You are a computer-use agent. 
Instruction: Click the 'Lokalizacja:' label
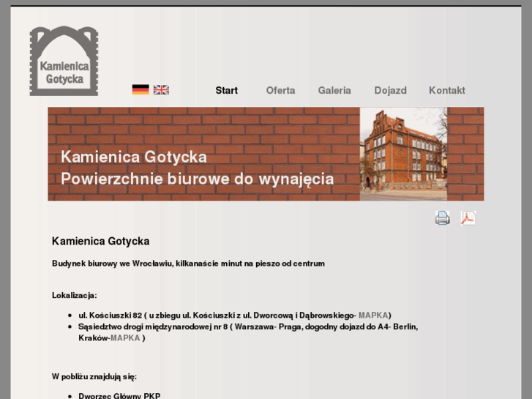(x=74, y=295)
